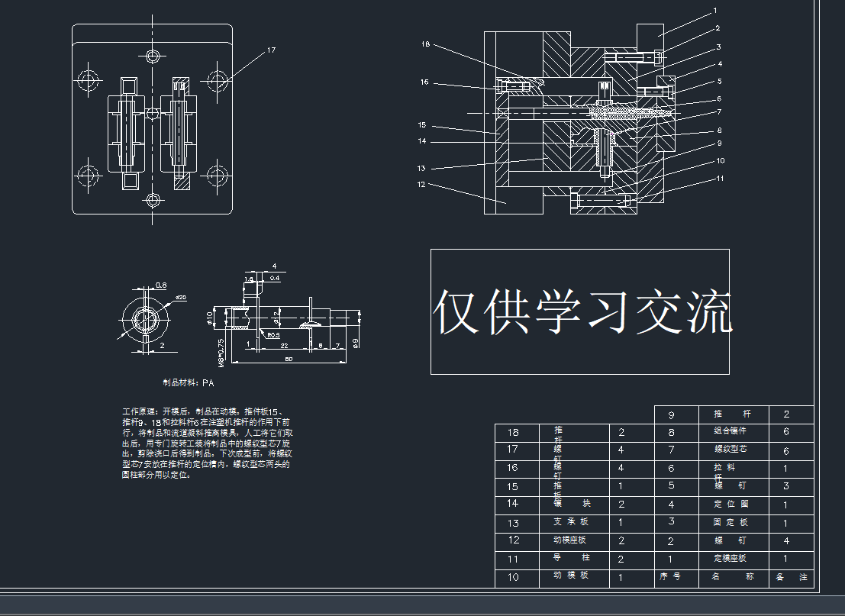Select callout number 11 in section view

pos(719,179)
